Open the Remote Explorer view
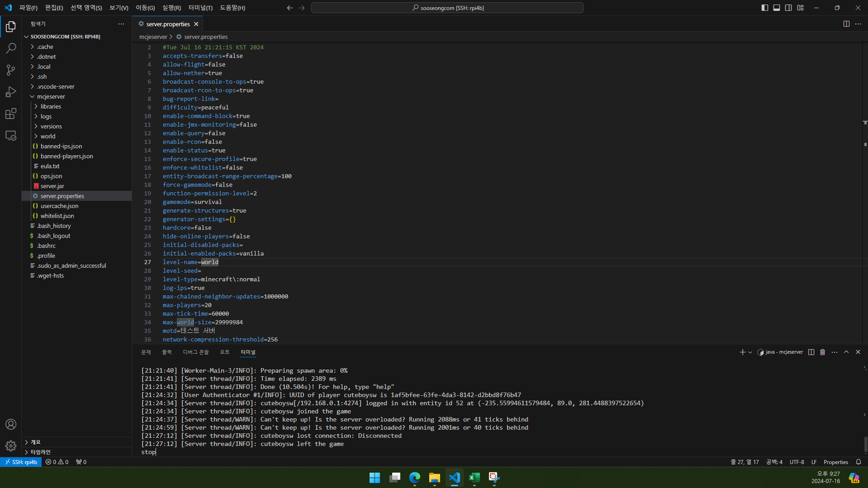The width and height of the screenshot is (868, 488). click(x=11, y=135)
